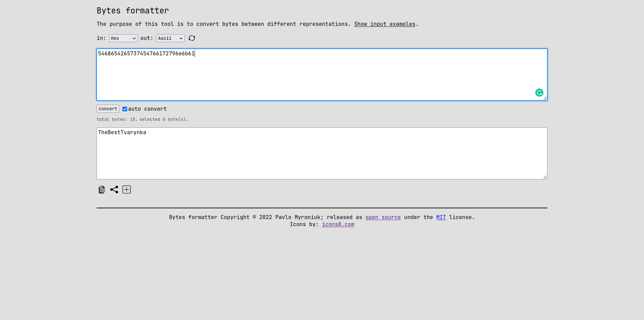Click the TheBestTvarynka output text area
The width and height of the screenshot is (644, 320).
pos(322,153)
